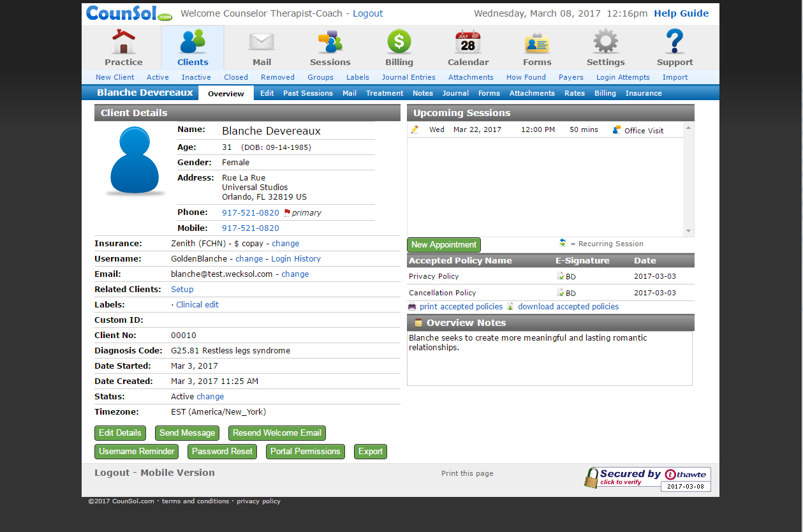Click the download icon for accepted policies

click(510, 307)
